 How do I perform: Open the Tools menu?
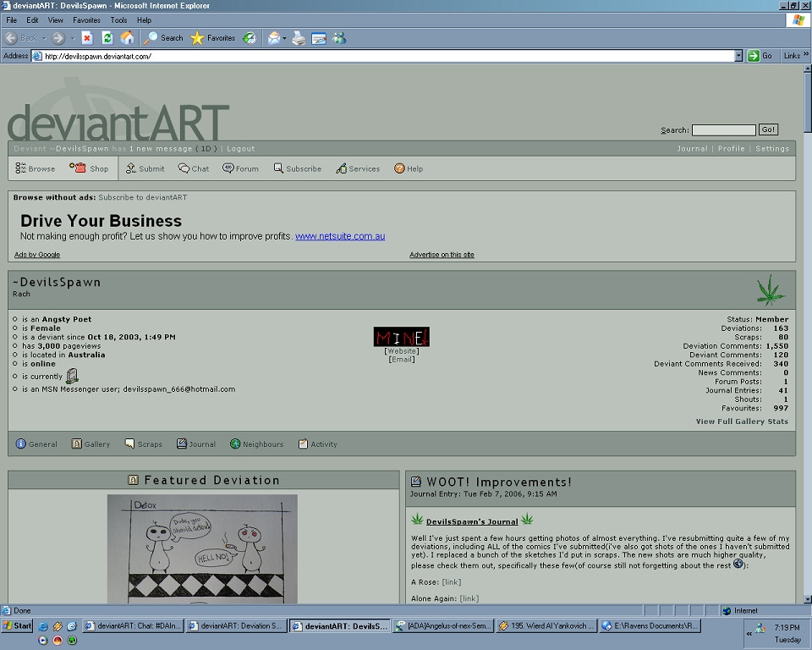point(118,19)
